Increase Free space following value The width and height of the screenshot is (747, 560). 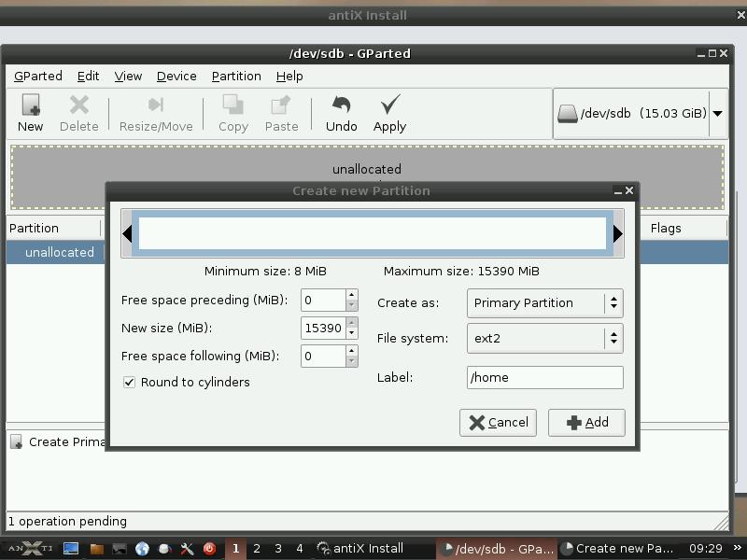(352, 351)
